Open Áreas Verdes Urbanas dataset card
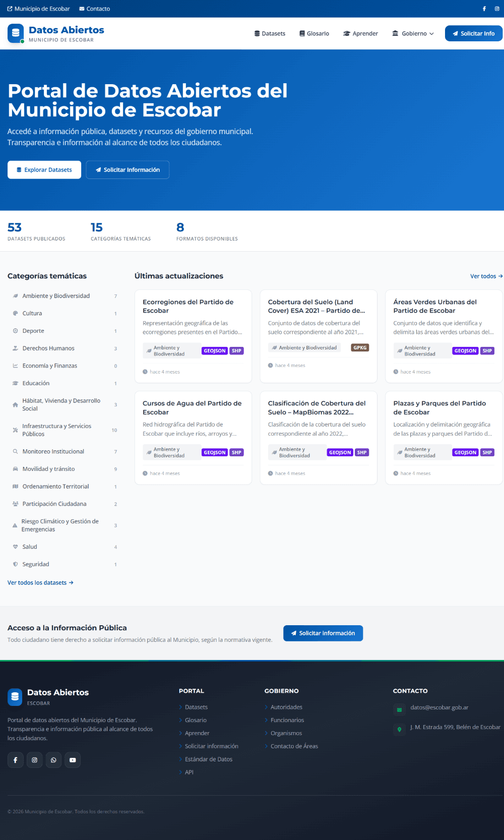 pos(444,336)
